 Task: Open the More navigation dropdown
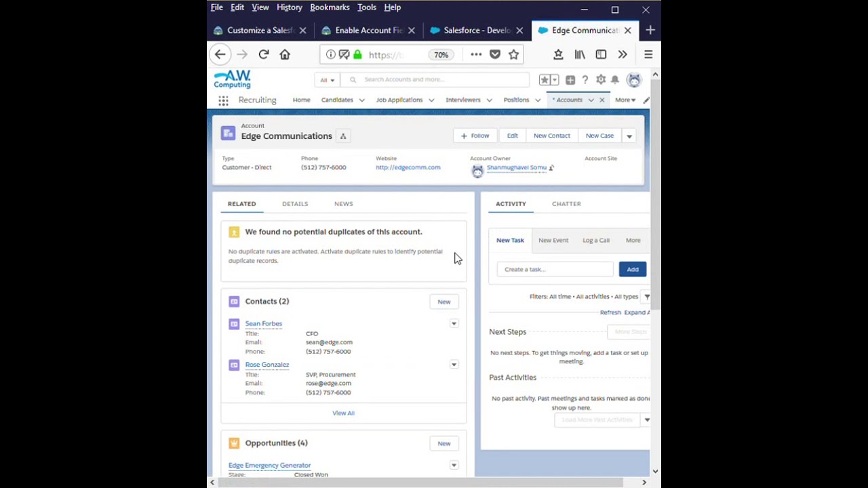625,100
